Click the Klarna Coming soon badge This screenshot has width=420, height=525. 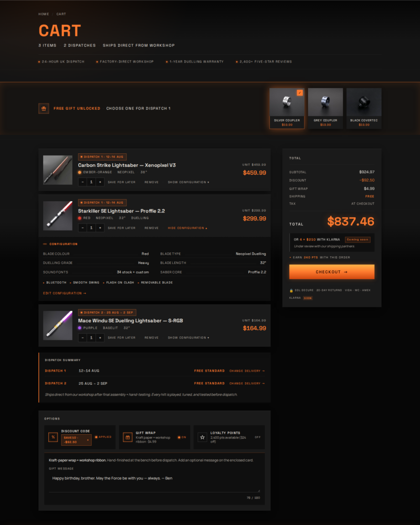[x=358, y=240]
